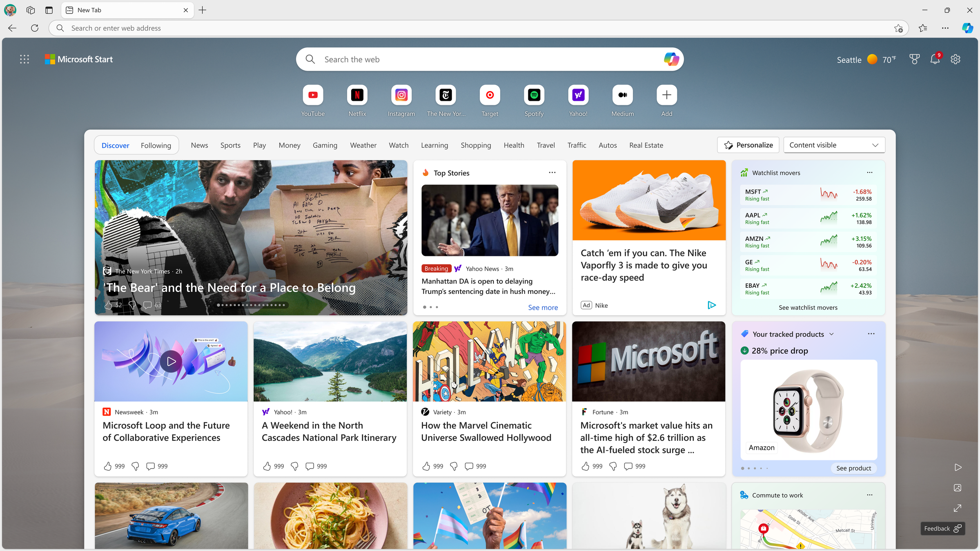Select the Weather category

[x=363, y=145]
